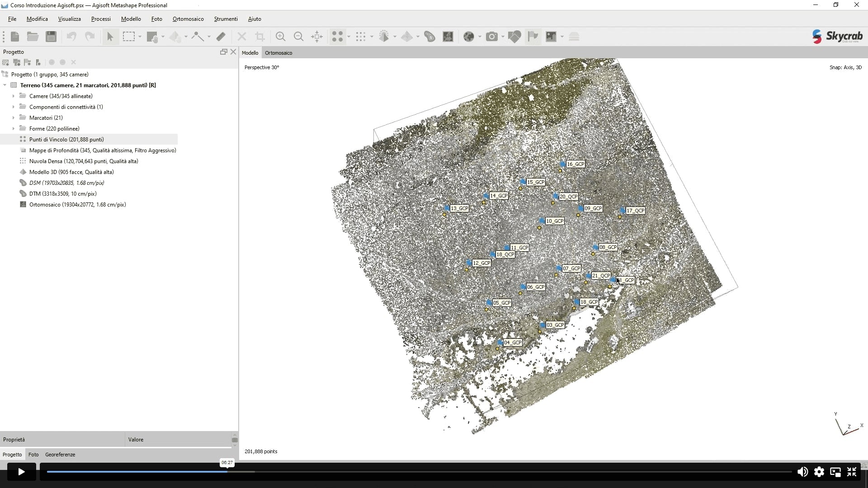Click the Zoom out icon
The height and width of the screenshot is (488, 868).
coord(298,37)
